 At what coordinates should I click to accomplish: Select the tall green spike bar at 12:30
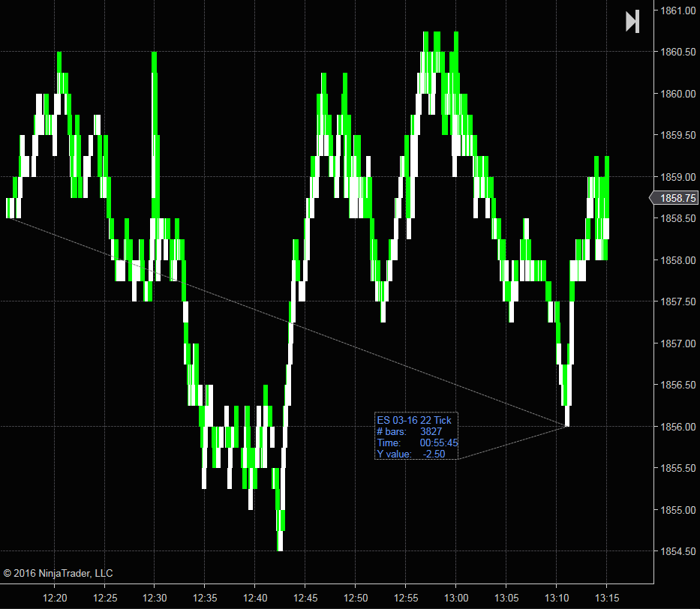pyautogui.click(x=155, y=133)
